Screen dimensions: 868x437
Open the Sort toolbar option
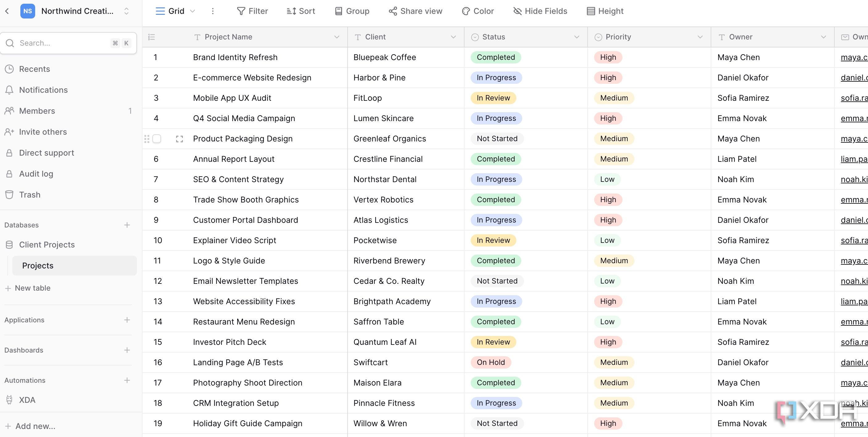click(300, 11)
